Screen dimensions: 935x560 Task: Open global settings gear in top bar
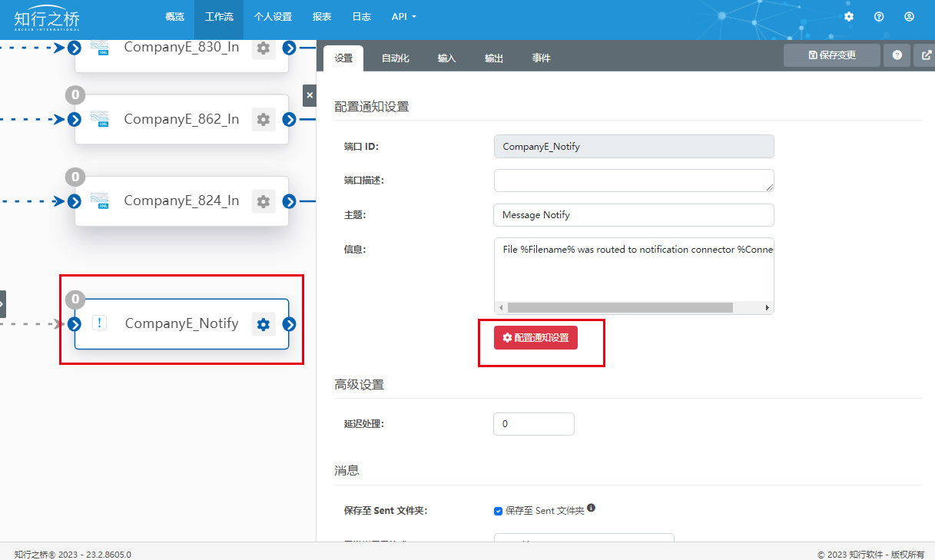[x=849, y=16]
